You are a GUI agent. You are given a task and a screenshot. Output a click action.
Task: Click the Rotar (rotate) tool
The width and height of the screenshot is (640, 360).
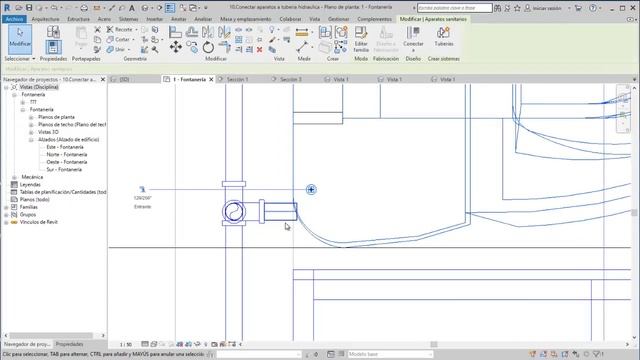pyautogui.click(x=208, y=47)
